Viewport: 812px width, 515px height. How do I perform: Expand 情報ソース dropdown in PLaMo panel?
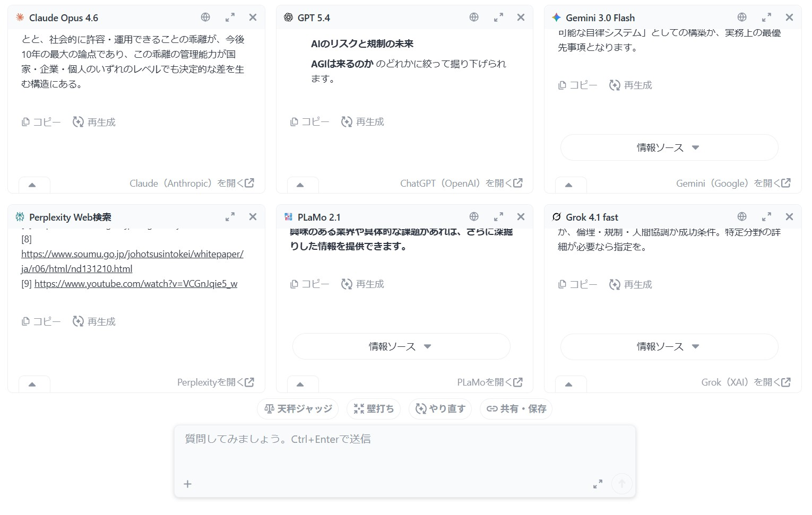(401, 346)
